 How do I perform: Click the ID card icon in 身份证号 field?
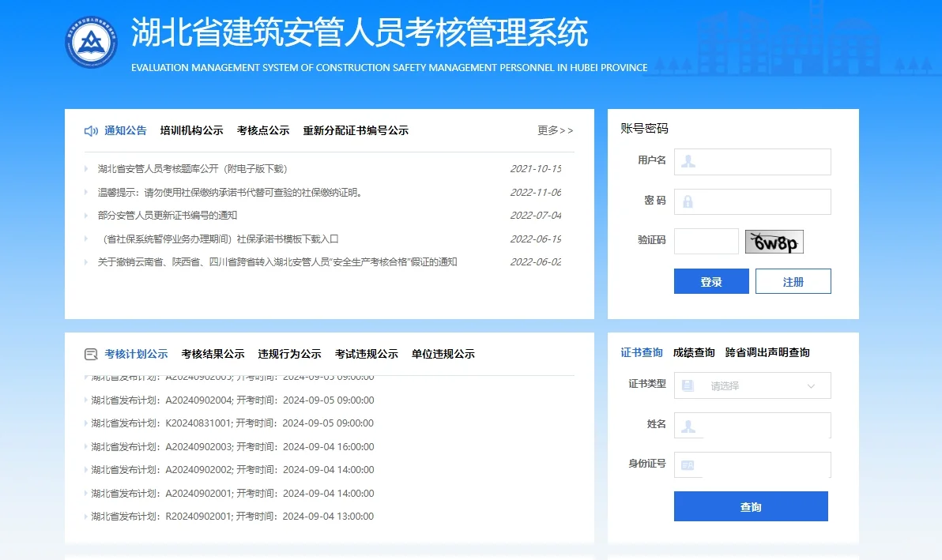(688, 465)
